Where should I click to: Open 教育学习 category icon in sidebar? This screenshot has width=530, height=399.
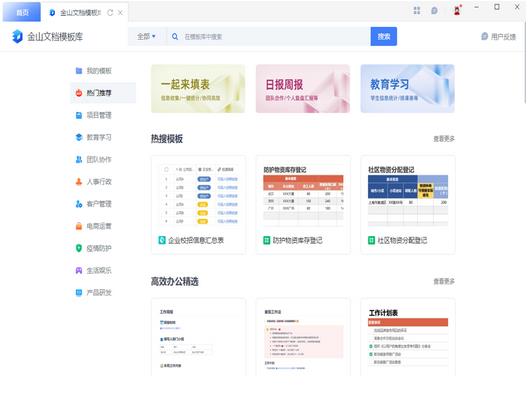click(79, 137)
